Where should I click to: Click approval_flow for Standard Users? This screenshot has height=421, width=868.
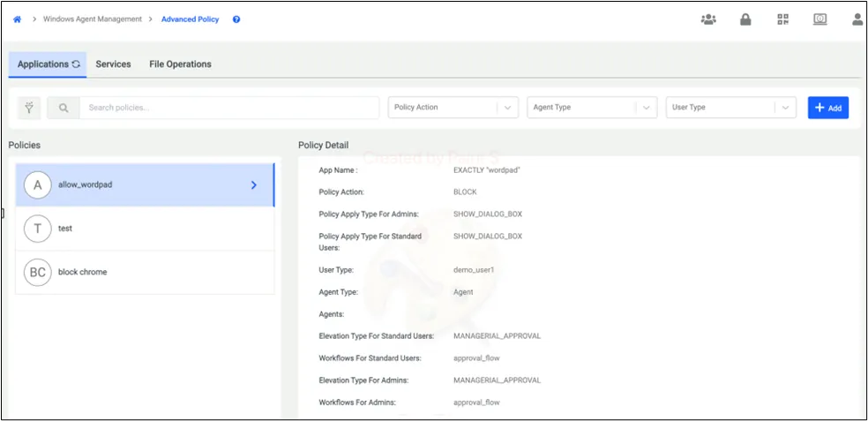click(476, 358)
